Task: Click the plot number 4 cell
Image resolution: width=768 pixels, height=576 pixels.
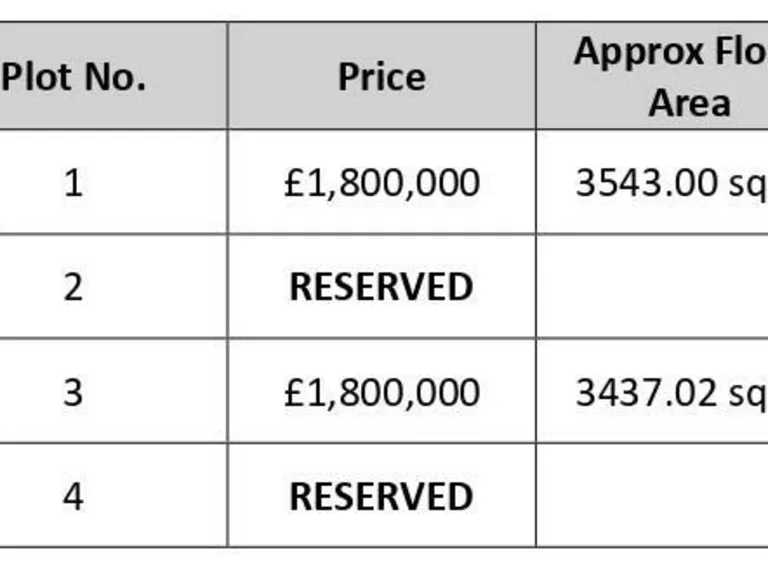Action: (x=73, y=496)
